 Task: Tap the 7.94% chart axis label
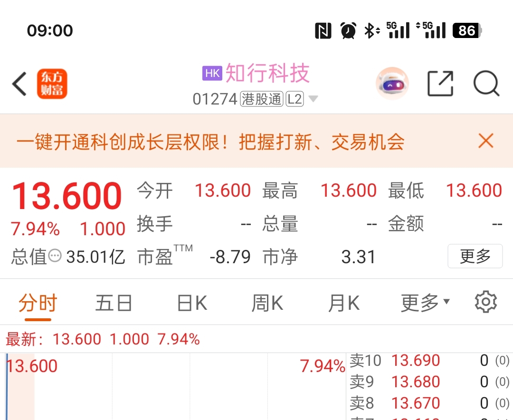tap(323, 366)
